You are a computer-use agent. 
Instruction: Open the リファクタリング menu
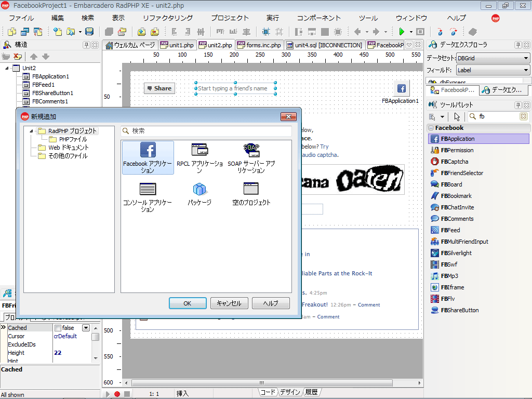point(168,18)
